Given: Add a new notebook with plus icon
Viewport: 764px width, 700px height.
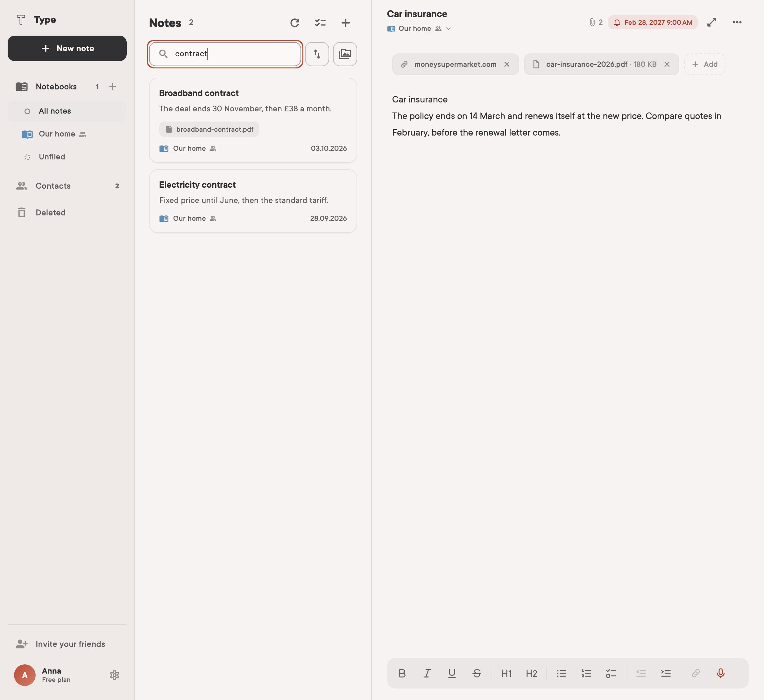Looking at the screenshot, I should point(113,87).
